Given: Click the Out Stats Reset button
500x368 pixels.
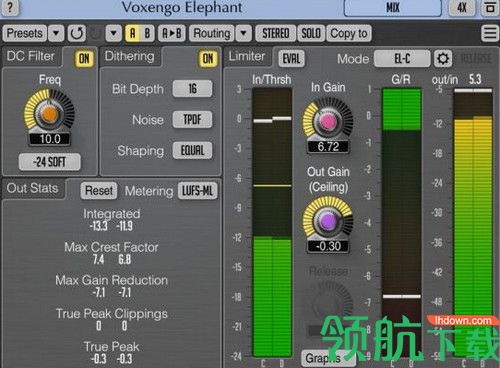Looking at the screenshot, I should tap(99, 191).
